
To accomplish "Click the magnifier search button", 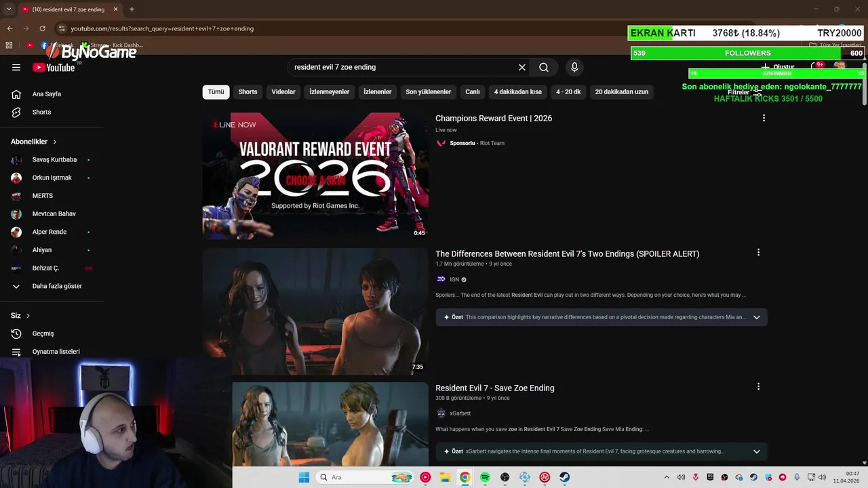I will pyautogui.click(x=544, y=67).
